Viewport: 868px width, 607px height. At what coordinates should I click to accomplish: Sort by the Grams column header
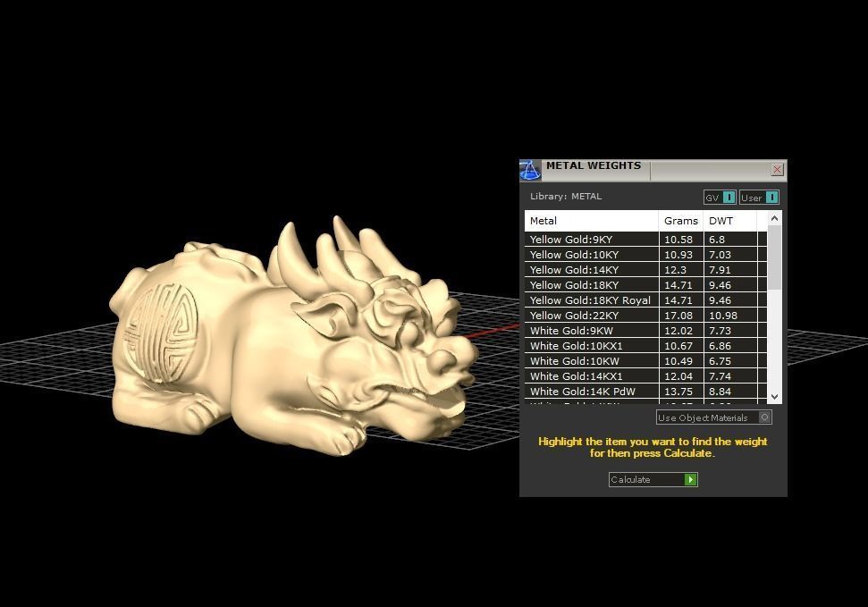[681, 221]
